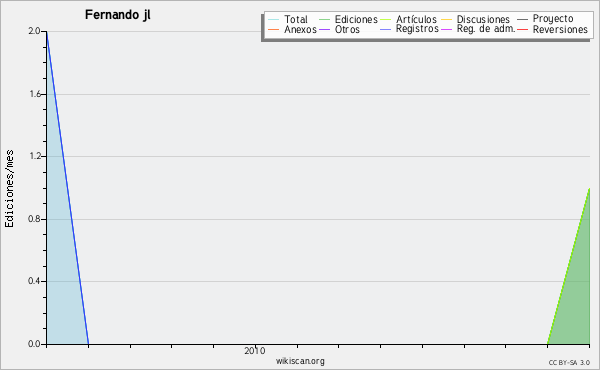
Task: Click the y-axis value '0.0'
Action: (34, 344)
